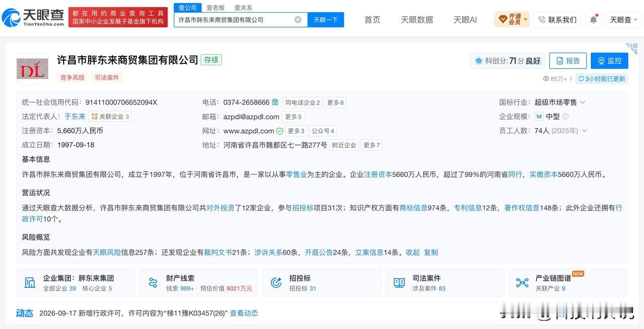Click the 科创分 score badge icon
The image size is (644, 329).
[x=479, y=61]
